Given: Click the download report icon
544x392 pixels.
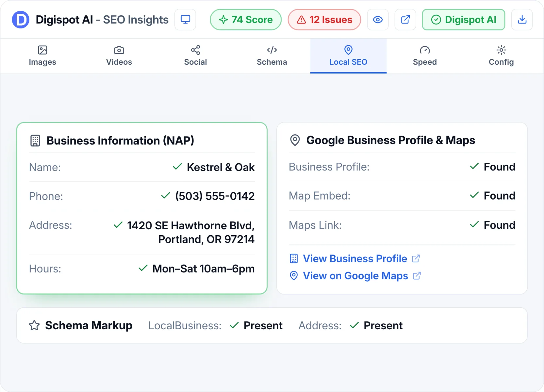Looking at the screenshot, I should [522, 20].
